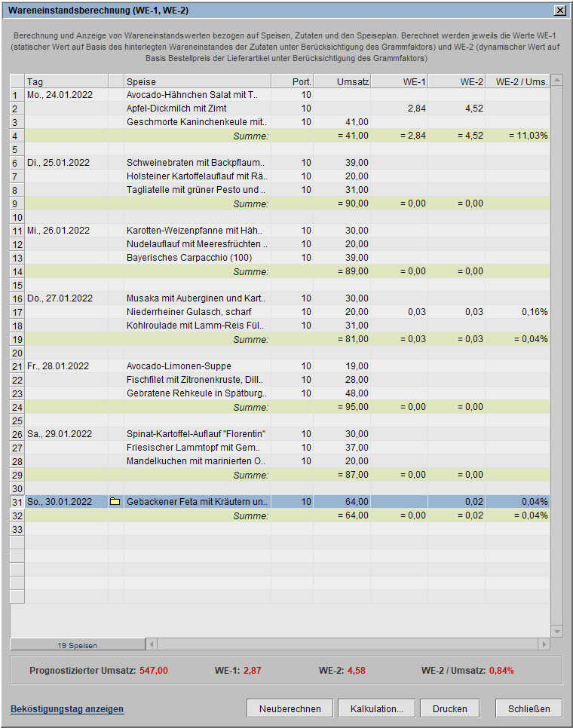This screenshot has width=573, height=728.
Task: Select the Tag column header
Action: 66,81
